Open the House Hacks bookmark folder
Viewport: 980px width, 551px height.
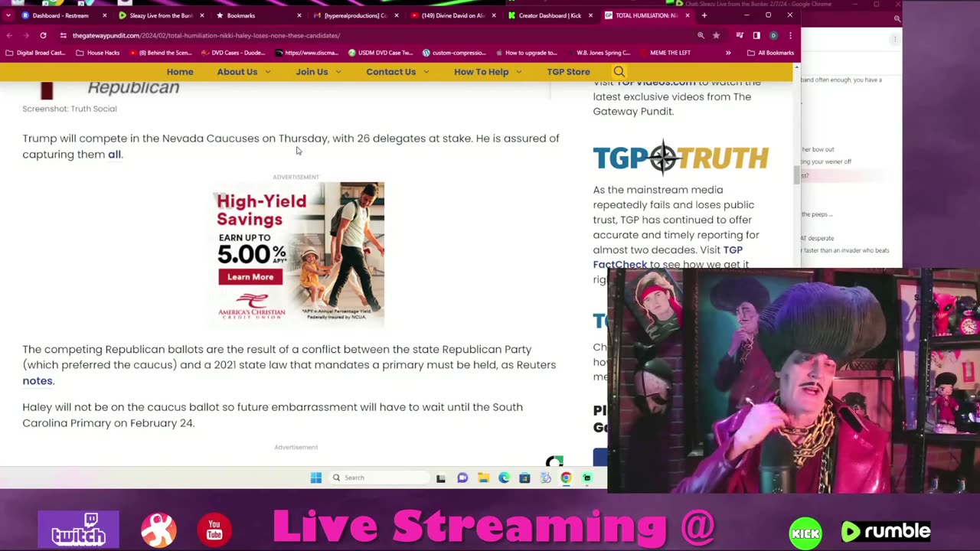(97, 53)
